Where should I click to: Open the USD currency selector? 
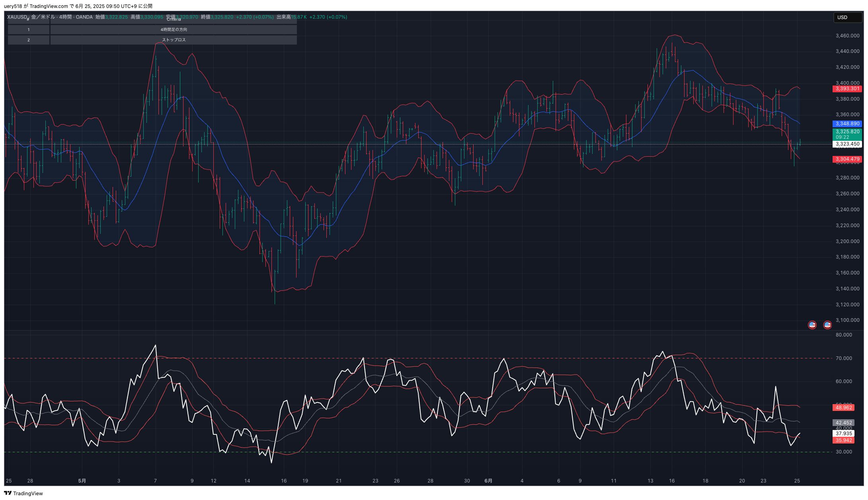(847, 18)
